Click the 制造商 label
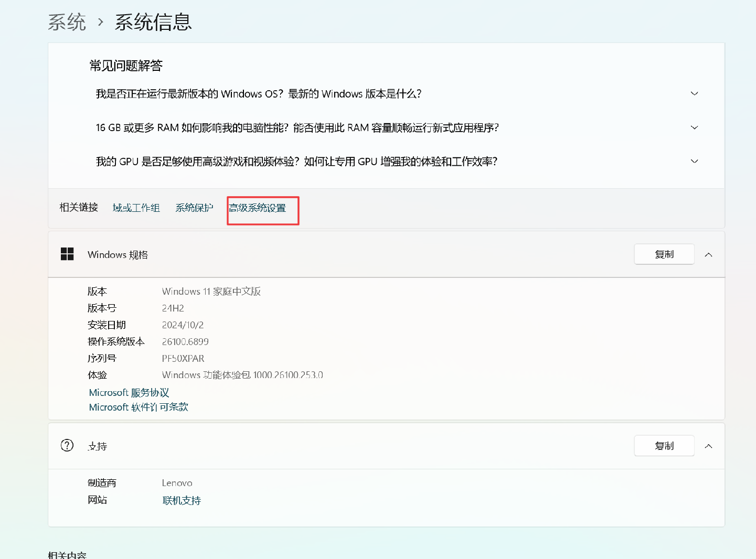Viewport: 756px width, 559px height. pos(102,483)
